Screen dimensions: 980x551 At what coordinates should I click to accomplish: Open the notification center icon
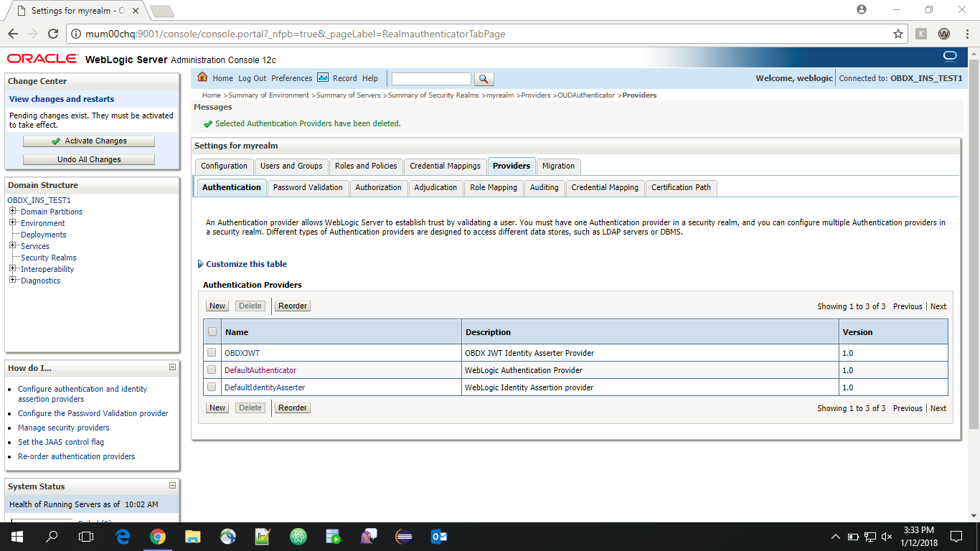956,537
